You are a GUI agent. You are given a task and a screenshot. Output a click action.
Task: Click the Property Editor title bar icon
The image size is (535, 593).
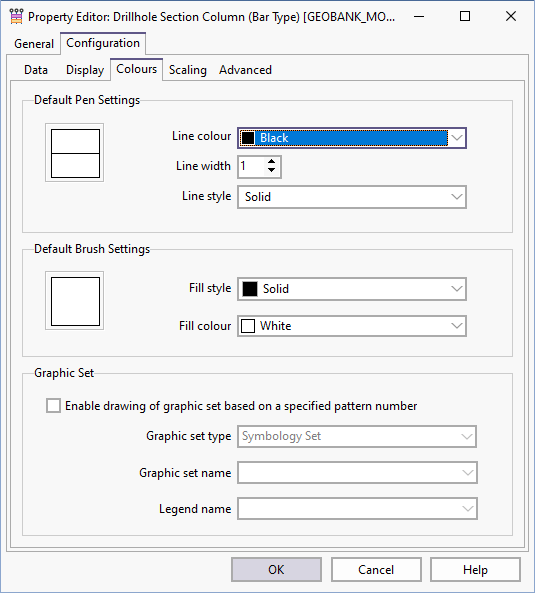tap(16, 17)
